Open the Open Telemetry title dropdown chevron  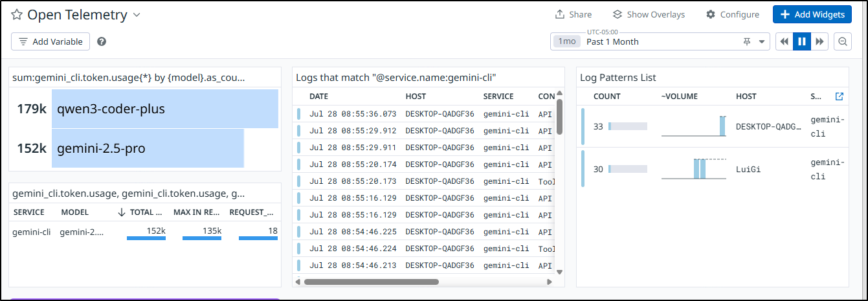pos(136,15)
